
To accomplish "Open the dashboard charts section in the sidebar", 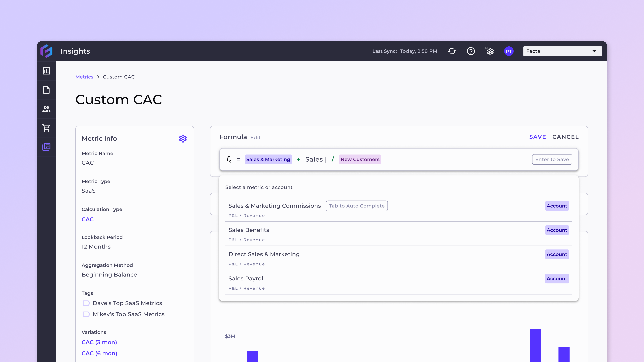I will point(46,71).
